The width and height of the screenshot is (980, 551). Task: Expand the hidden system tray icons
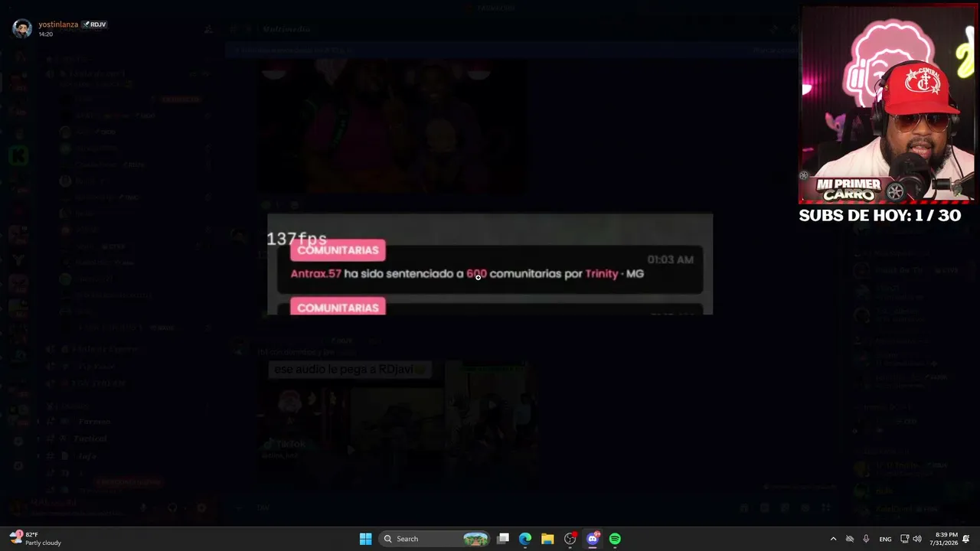coord(833,539)
